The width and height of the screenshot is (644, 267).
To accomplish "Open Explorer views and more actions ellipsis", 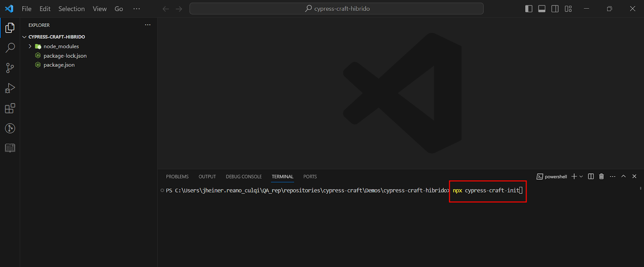I will (148, 25).
